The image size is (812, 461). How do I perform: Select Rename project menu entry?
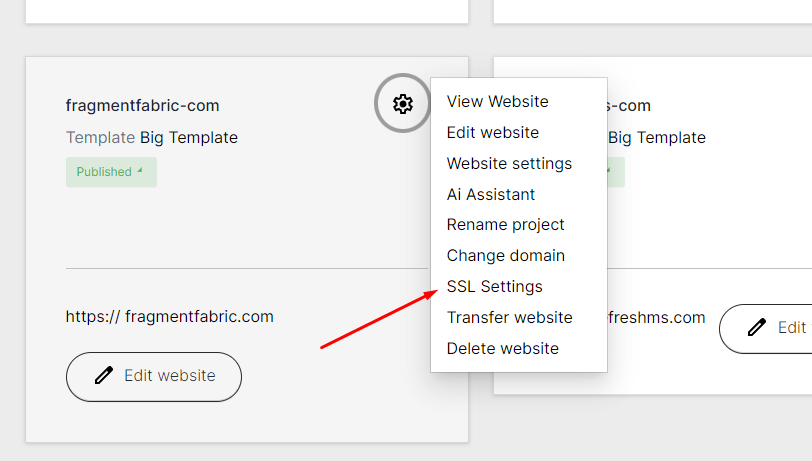[x=505, y=225]
